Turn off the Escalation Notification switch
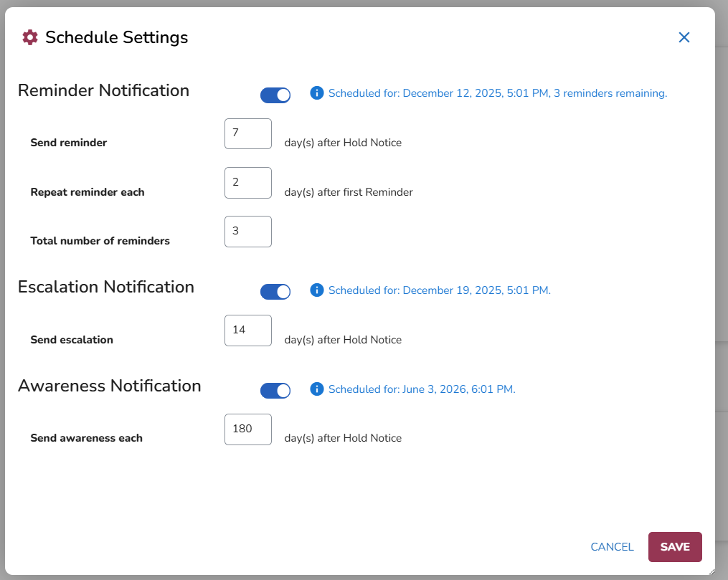The width and height of the screenshot is (728, 580). [x=275, y=291]
